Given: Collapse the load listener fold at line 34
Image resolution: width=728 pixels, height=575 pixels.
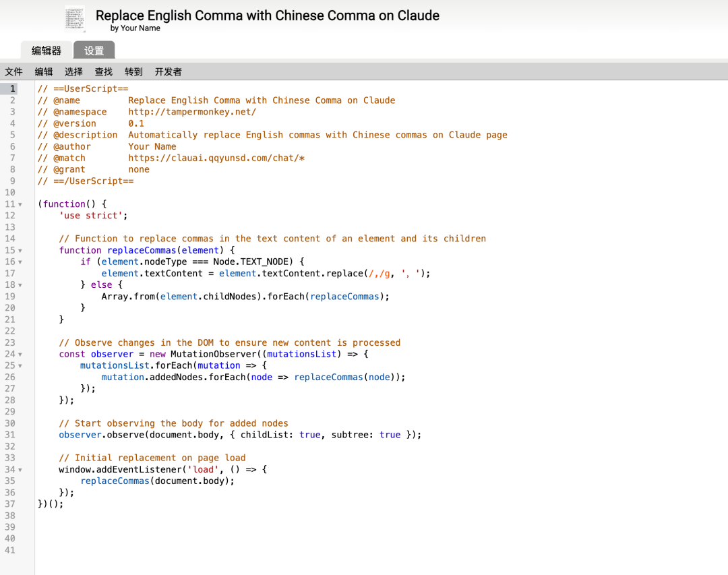Looking at the screenshot, I should [20, 470].
